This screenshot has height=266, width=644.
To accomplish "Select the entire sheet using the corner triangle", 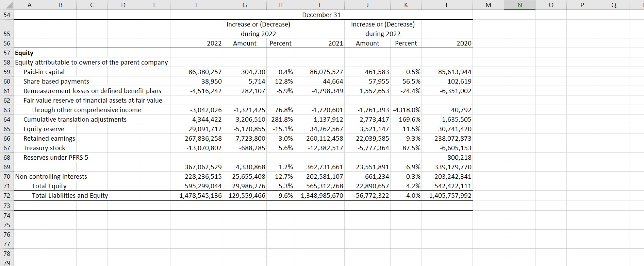I will coord(7,5).
